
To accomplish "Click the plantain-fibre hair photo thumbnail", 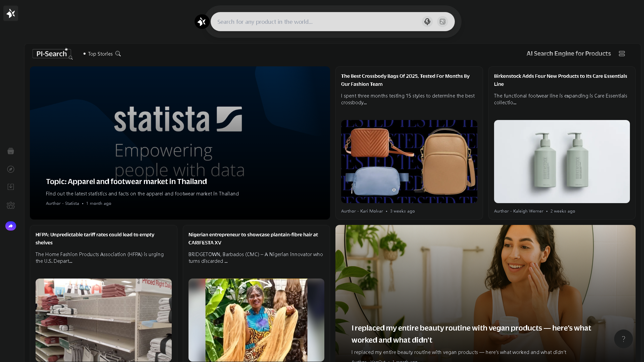I will pyautogui.click(x=256, y=320).
